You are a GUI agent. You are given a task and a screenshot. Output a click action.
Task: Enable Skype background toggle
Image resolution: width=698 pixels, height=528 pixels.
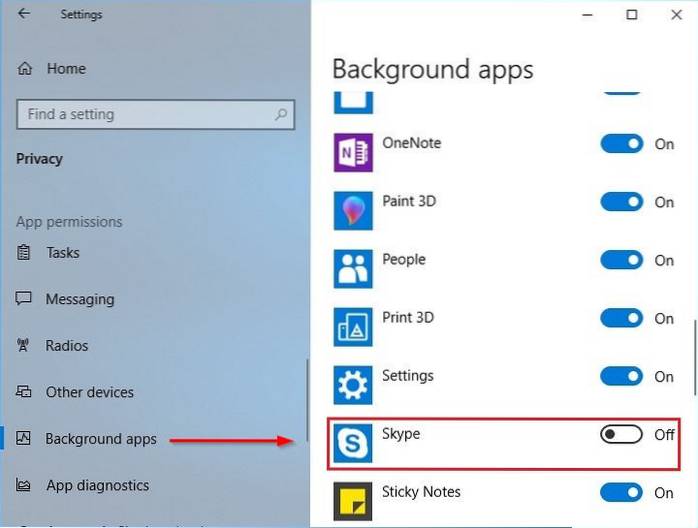(621, 434)
